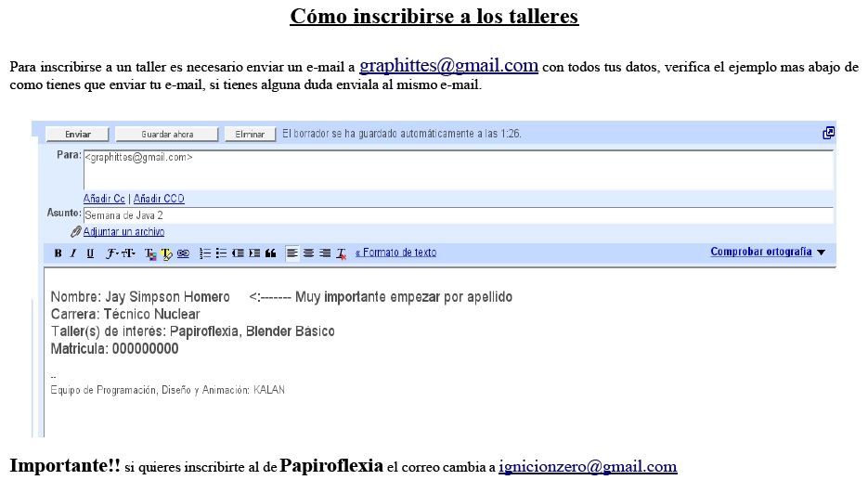Open the font family picker
The image size is (868, 480).
(111, 253)
